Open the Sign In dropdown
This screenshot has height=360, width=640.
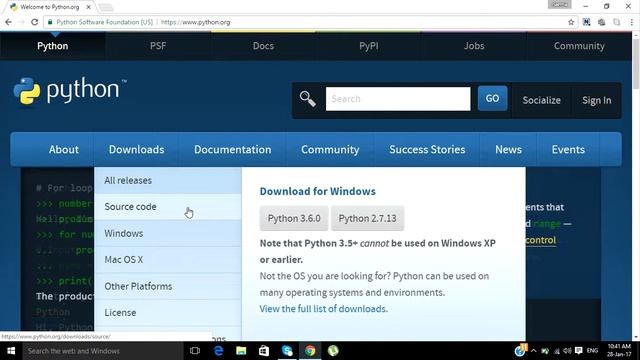point(597,100)
